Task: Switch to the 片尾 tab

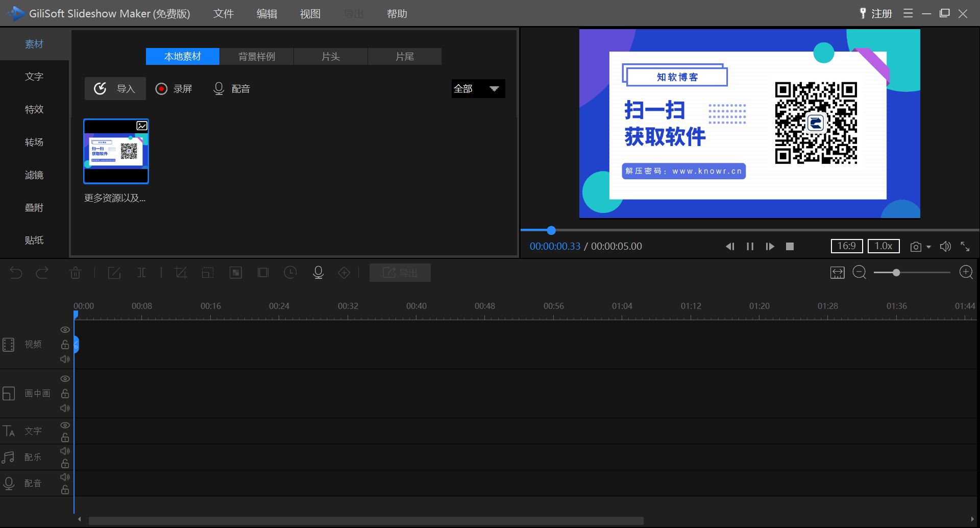Action: coord(405,56)
